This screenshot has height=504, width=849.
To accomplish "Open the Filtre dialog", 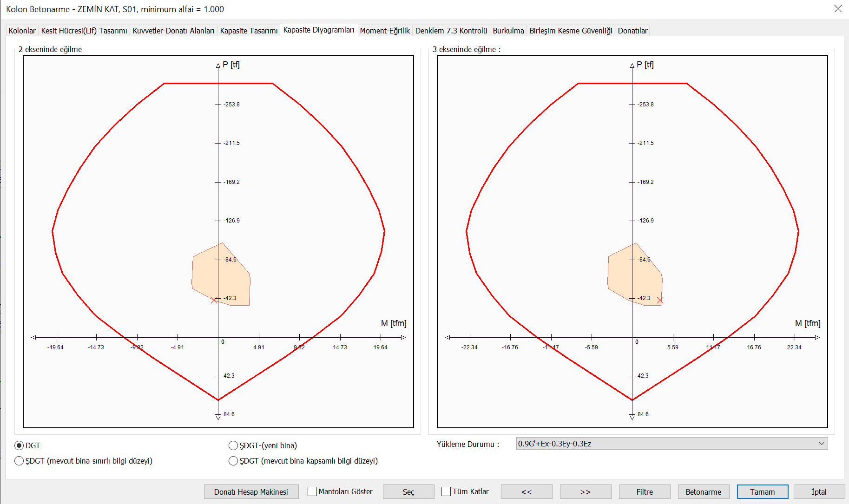I will 644,491.
